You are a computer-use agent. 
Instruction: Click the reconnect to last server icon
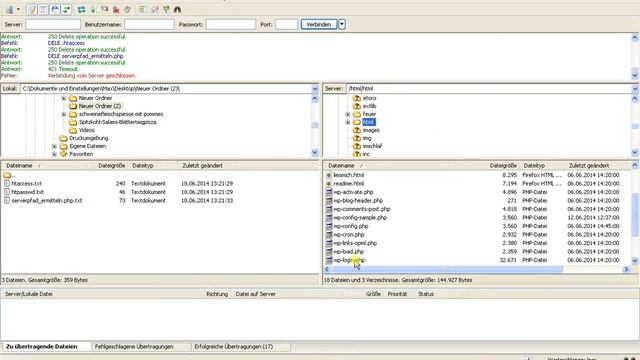click(x=127, y=9)
